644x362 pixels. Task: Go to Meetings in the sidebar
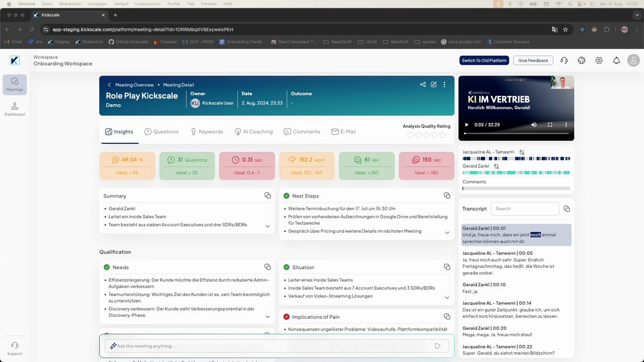pyautogui.click(x=15, y=84)
